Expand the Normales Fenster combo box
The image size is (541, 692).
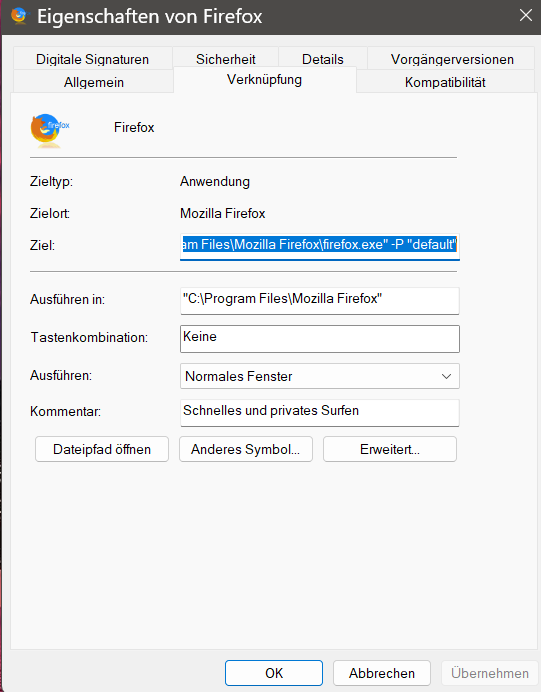(x=319, y=376)
